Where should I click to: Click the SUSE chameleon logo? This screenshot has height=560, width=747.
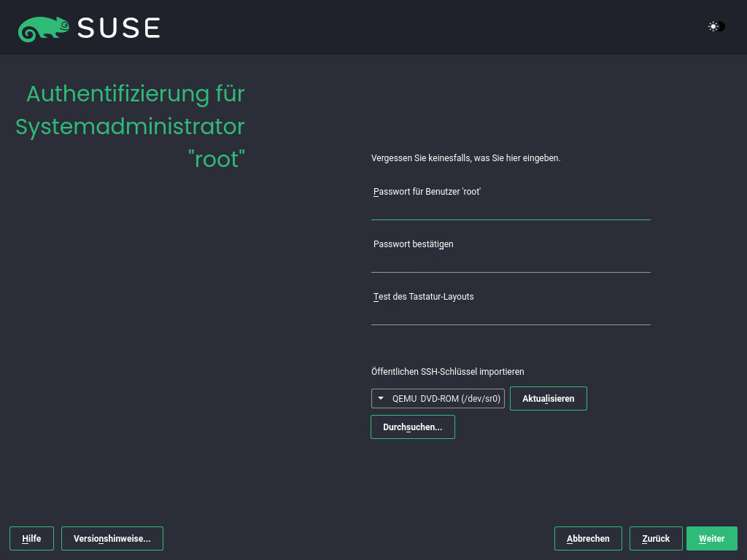[x=43, y=28]
